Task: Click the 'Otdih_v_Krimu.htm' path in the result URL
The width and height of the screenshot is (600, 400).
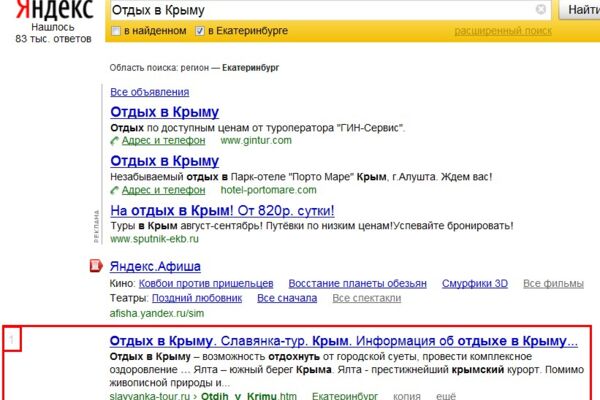Action: [249, 396]
